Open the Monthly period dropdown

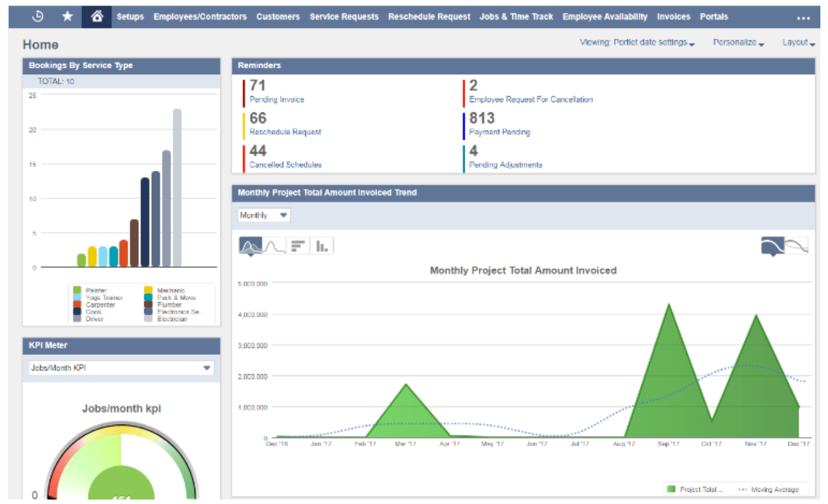264,215
